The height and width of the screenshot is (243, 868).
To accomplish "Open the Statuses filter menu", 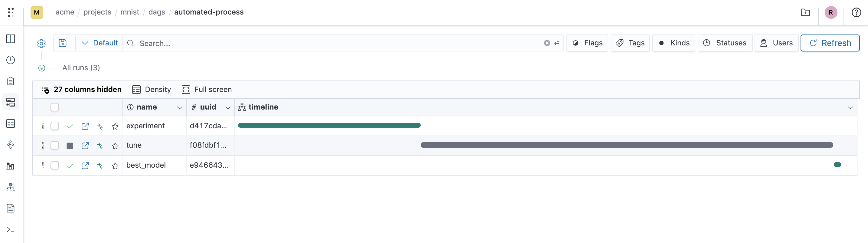I will click(725, 43).
